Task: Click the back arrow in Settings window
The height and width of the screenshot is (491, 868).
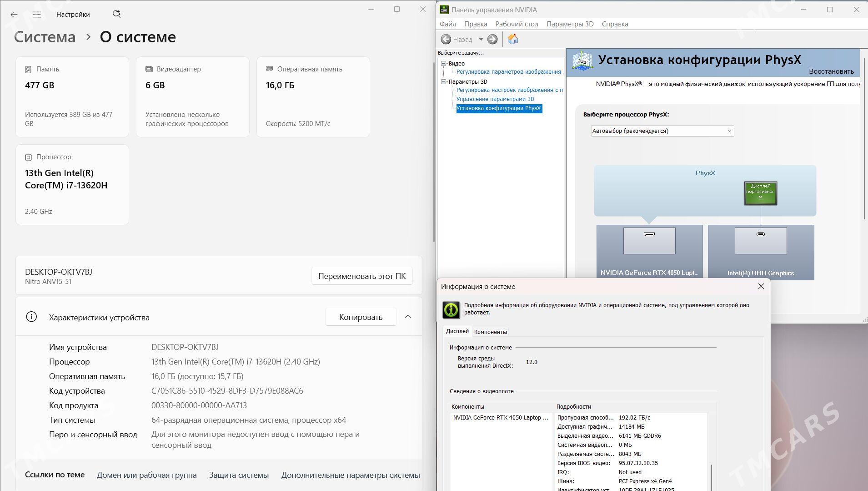Action: (14, 14)
